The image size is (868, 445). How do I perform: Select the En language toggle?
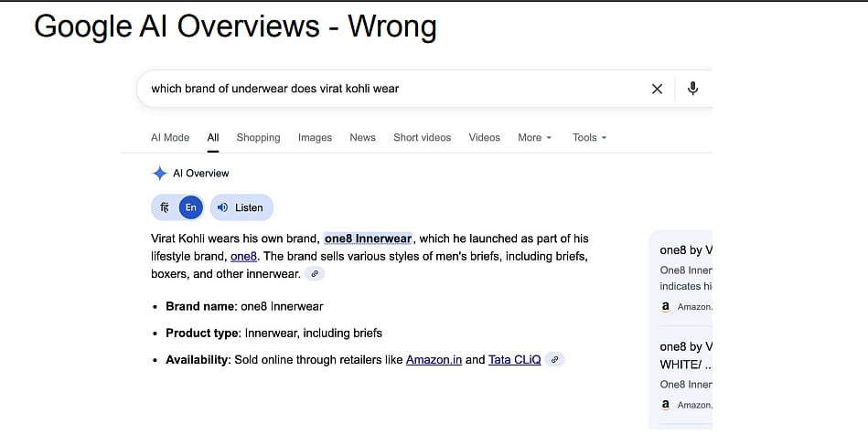[190, 207]
